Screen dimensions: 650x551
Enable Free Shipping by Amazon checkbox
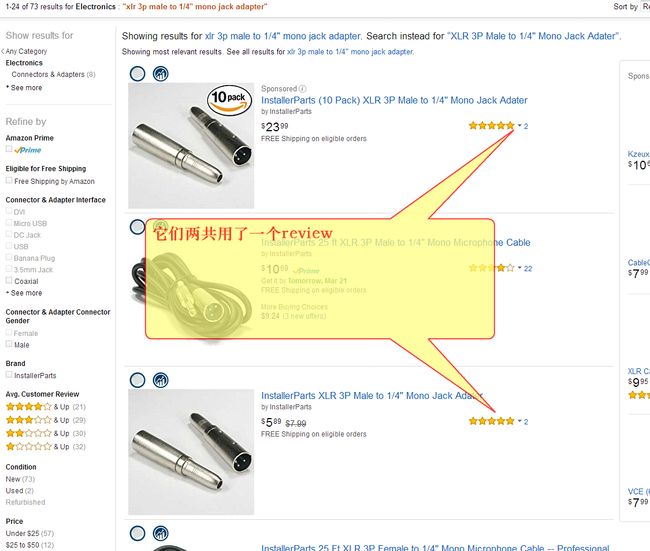point(9,180)
